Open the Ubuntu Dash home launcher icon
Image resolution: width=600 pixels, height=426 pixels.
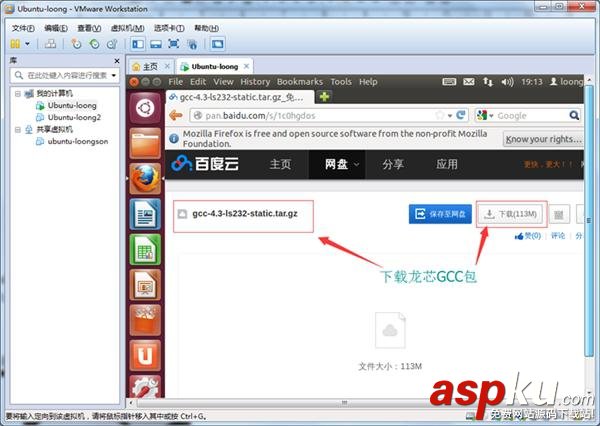click(x=145, y=108)
